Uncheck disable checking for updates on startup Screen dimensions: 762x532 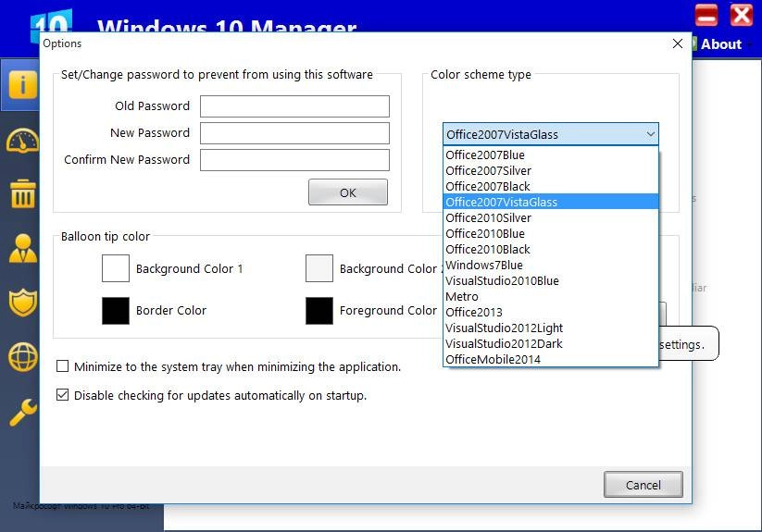(62, 395)
